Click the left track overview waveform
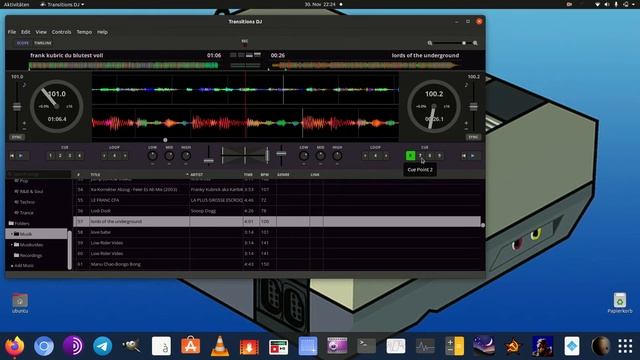 coord(124,65)
